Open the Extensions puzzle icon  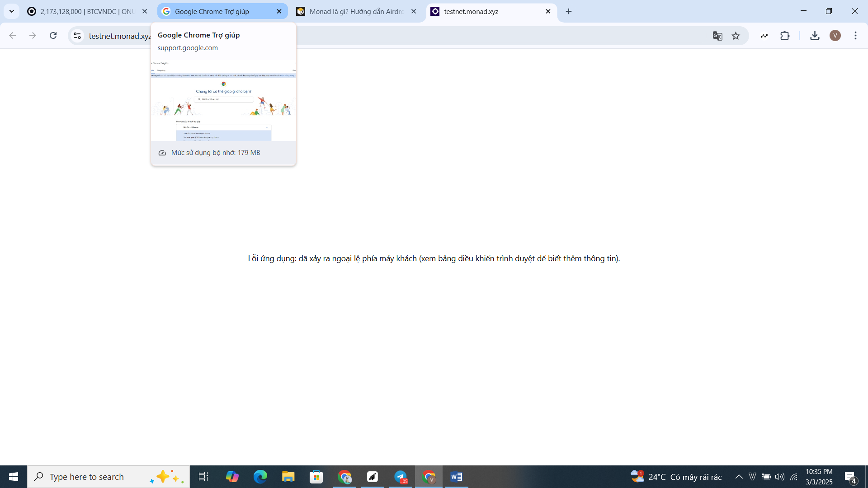(x=785, y=36)
